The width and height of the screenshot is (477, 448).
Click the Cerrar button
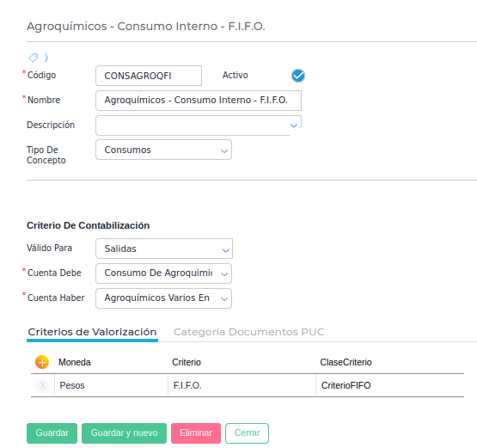click(x=247, y=433)
